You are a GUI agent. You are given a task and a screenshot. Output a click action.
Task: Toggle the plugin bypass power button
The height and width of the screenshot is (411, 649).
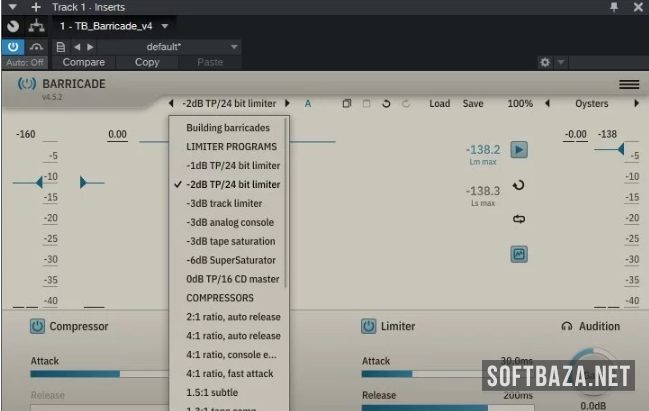pyautogui.click(x=13, y=46)
